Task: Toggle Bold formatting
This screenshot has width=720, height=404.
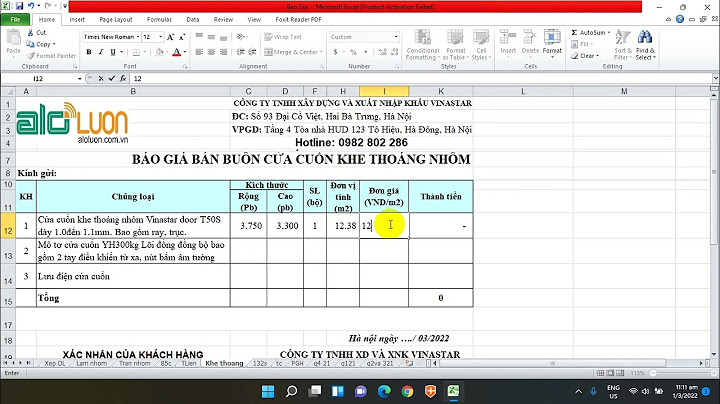Action: pos(89,52)
